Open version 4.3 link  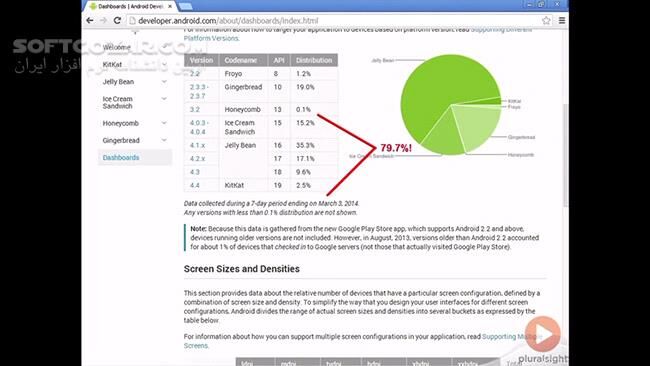click(195, 172)
